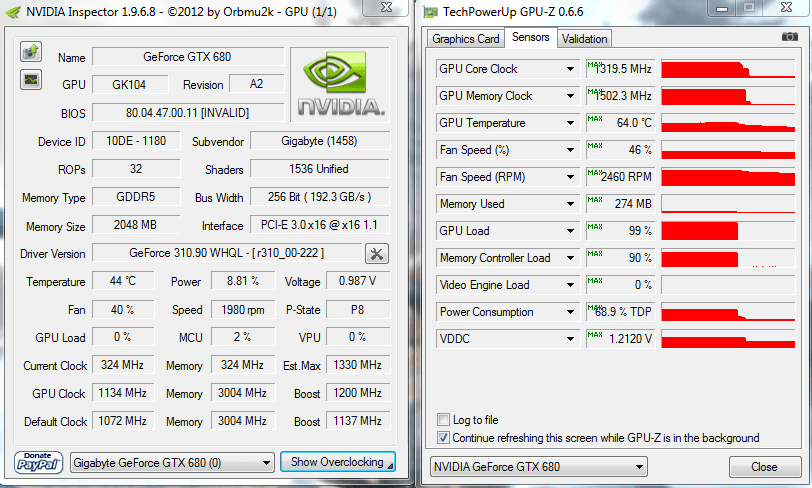The image size is (812, 488).
Task: Click the PCI-E 3.0 x16 Interface value
Action: click(320, 225)
